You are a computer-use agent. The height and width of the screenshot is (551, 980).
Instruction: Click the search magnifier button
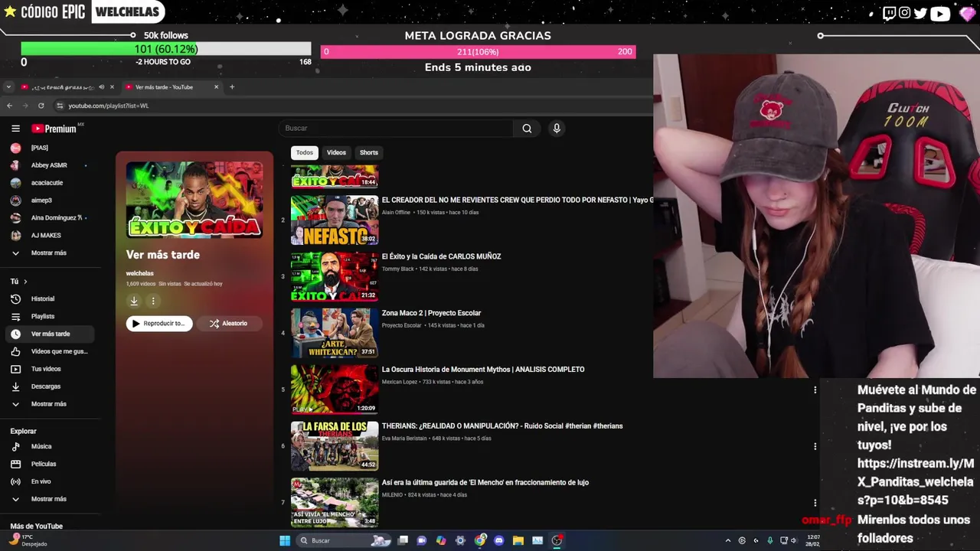(x=527, y=129)
